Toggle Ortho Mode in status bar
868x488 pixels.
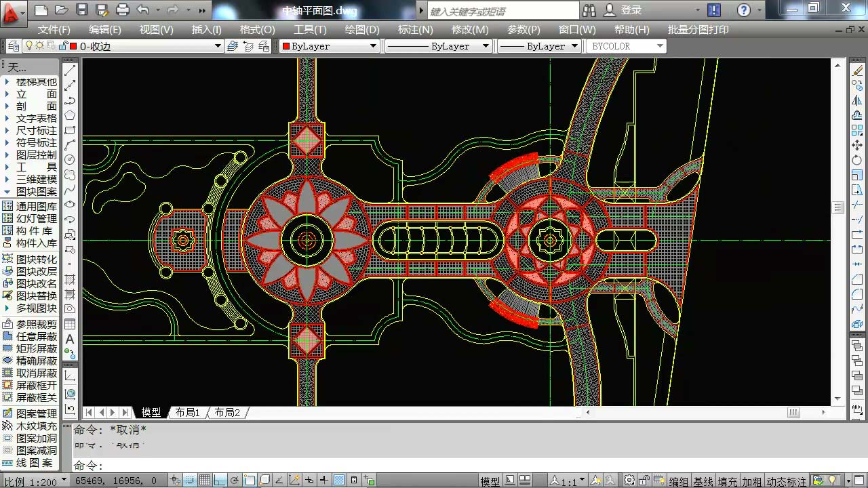(220, 481)
